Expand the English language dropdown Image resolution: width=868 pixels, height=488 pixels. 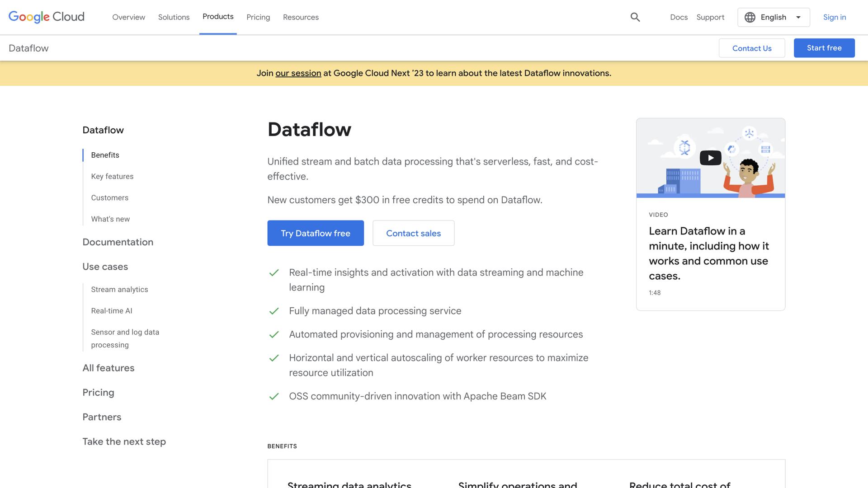(799, 17)
